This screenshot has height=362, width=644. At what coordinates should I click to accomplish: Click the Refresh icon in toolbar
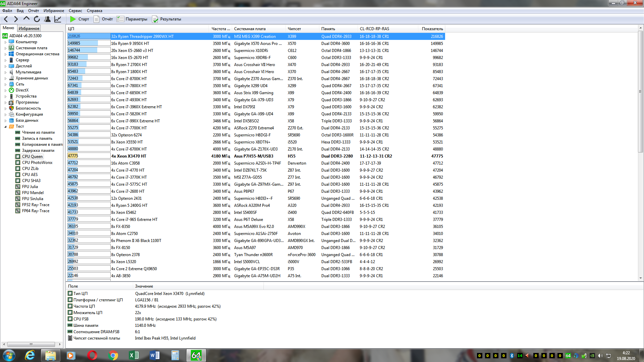pyautogui.click(x=37, y=19)
